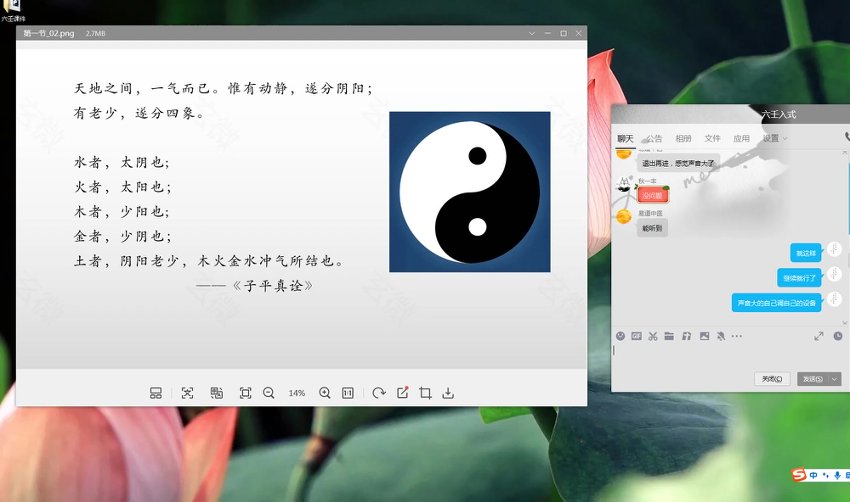Click the 14% zoom percentage label

pyautogui.click(x=297, y=393)
